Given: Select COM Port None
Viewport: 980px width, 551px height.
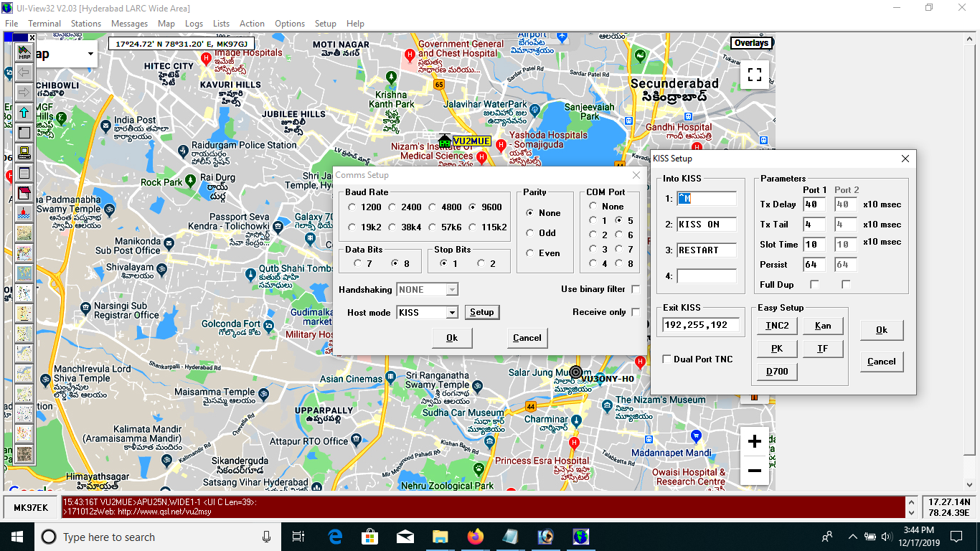Looking at the screenshot, I should coord(593,207).
